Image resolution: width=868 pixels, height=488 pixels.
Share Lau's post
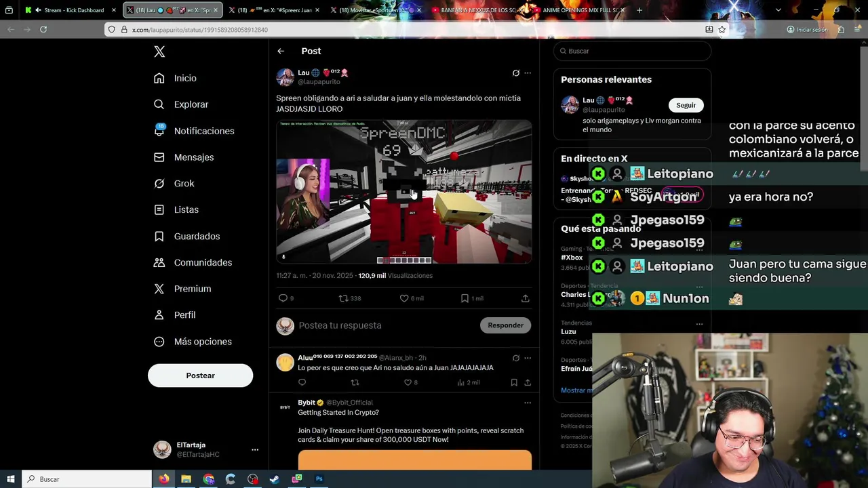click(x=526, y=298)
